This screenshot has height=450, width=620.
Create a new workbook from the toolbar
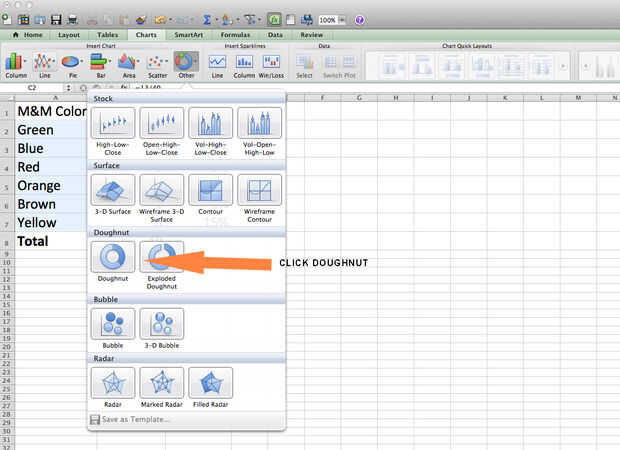[7, 19]
